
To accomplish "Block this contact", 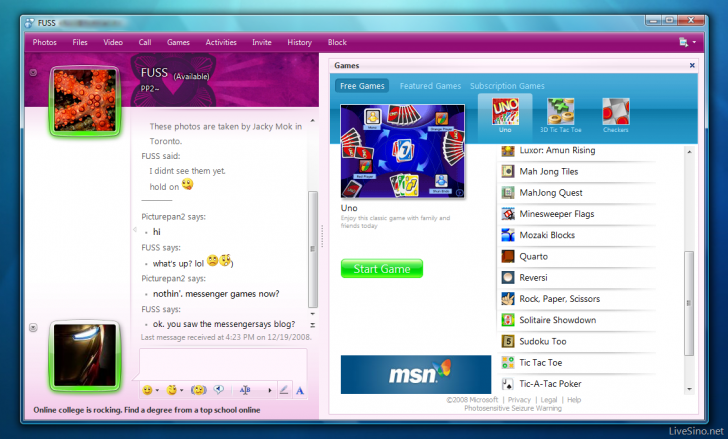I will pyautogui.click(x=337, y=42).
